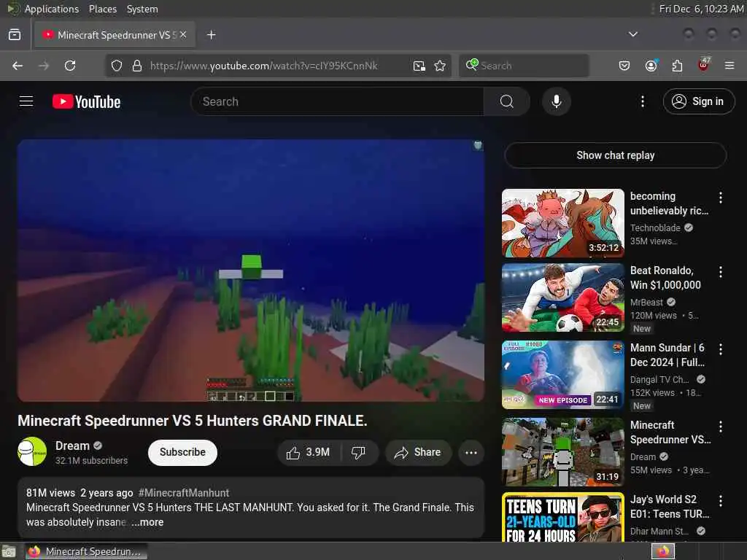The height and width of the screenshot is (560, 747).
Task: Subscribe to Dream channel
Action: click(x=182, y=452)
